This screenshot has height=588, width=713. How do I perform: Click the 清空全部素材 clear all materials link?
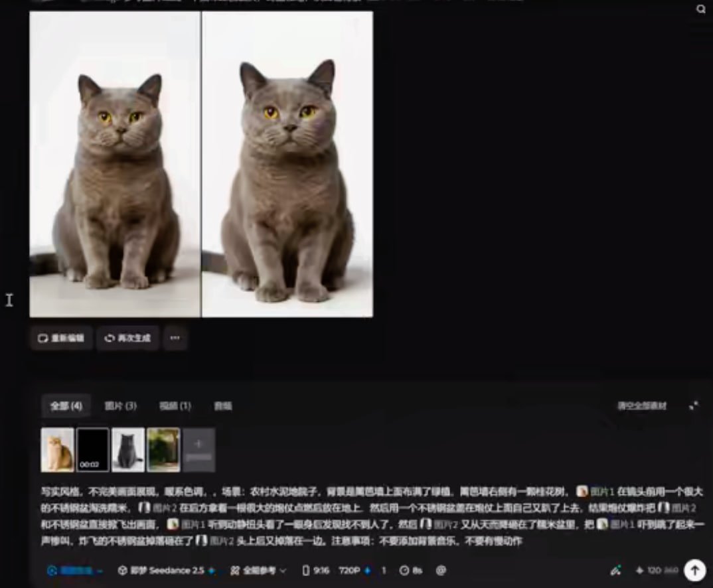641,405
